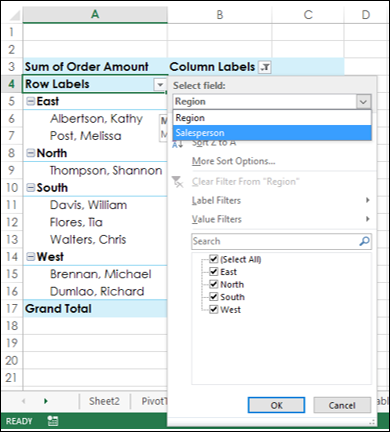This screenshot has width=390, height=432.
Task: Click the OK button
Action: coord(276,405)
